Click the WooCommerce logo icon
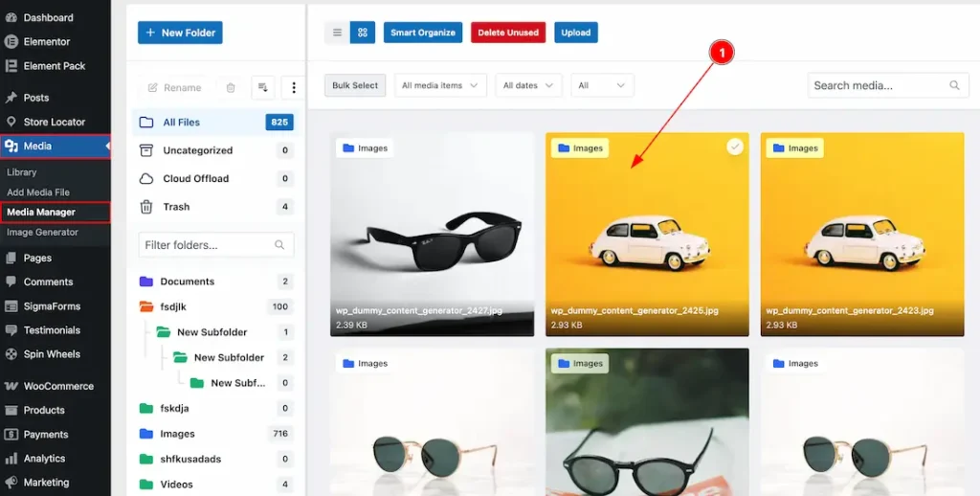This screenshot has height=496, width=980. [x=11, y=386]
